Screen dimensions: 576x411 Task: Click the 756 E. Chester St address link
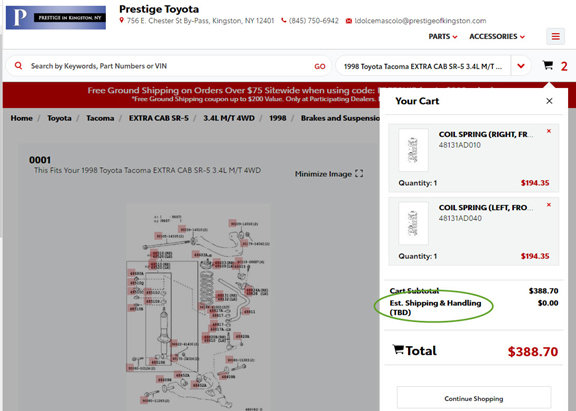[x=201, y=21]
